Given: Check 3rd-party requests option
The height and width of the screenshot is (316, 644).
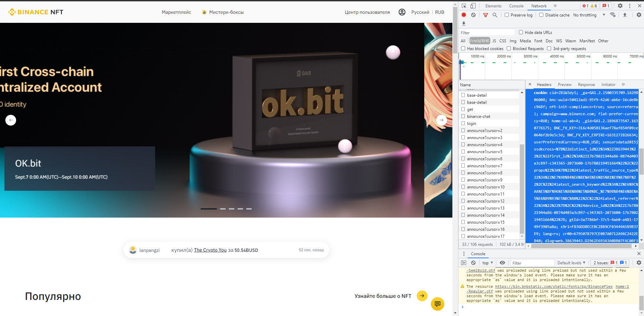Looking at the screenshot, I should coord(549,48).
